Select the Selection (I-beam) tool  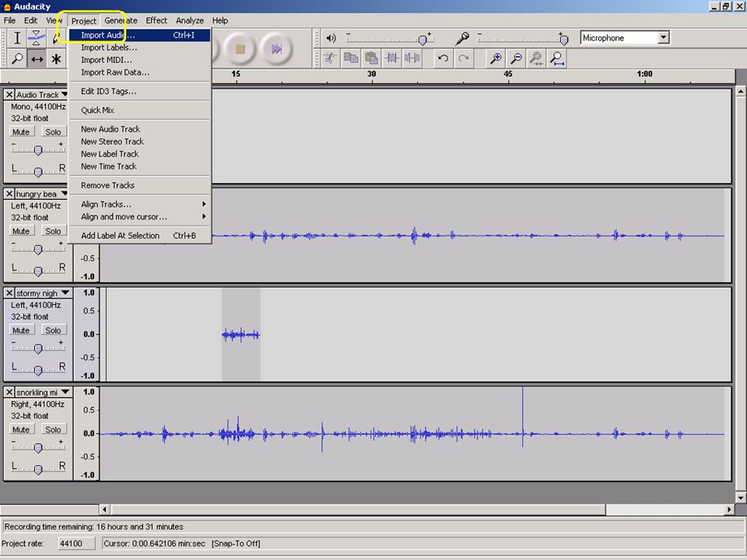click(17, 37)
